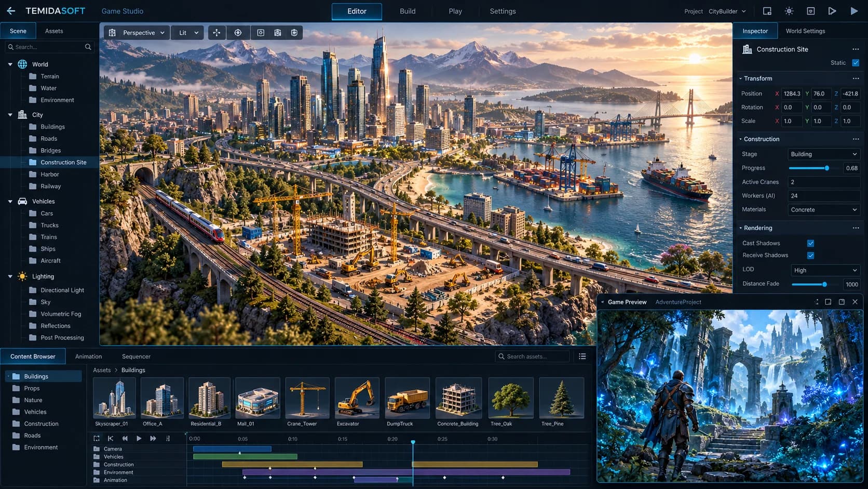
Task: Disable Cast Shadows checkbox
Action: pyautogui.click(x=810, y=243)
